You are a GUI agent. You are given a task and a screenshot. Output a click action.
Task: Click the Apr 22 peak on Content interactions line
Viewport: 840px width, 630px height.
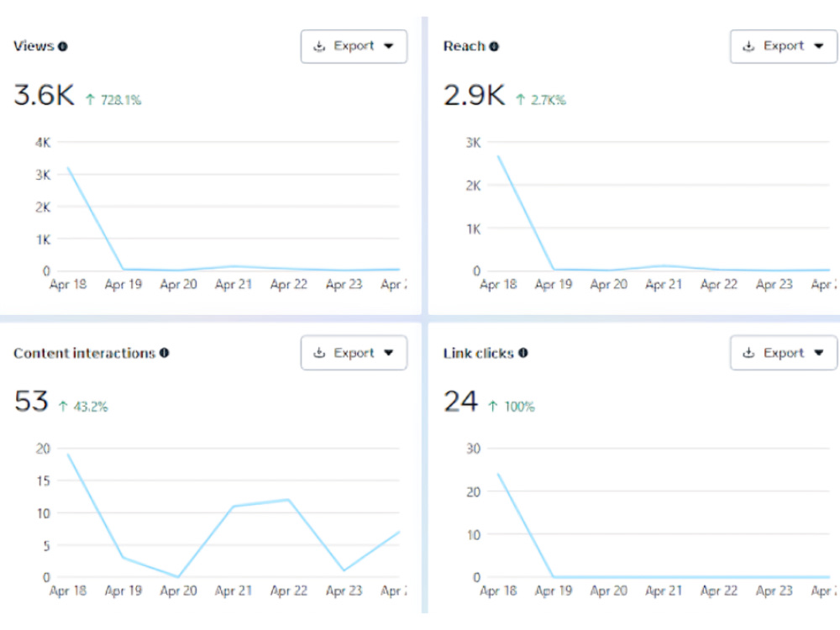289,500
